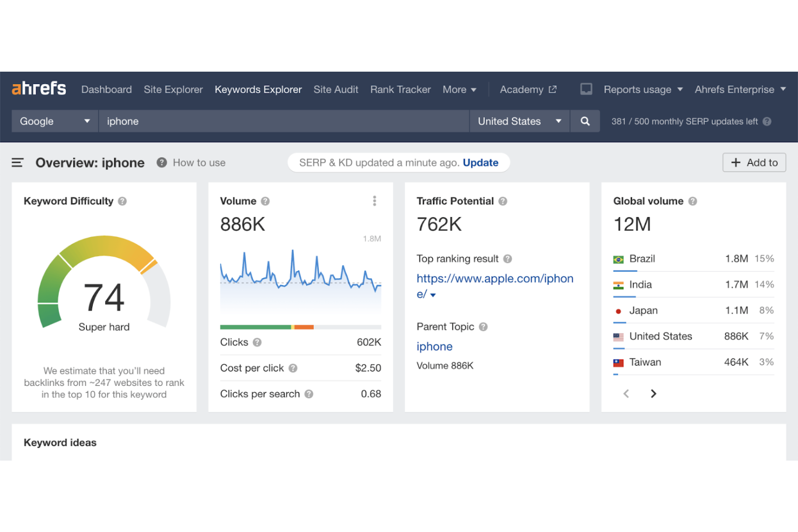Open the hamburger sidebar menu
Image resolution: width=798 pixels, height=532 pixels.
(17, 162)
